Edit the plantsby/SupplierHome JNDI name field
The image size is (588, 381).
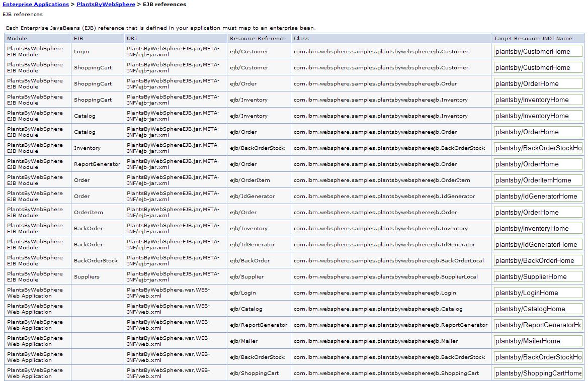pos(538,277)
